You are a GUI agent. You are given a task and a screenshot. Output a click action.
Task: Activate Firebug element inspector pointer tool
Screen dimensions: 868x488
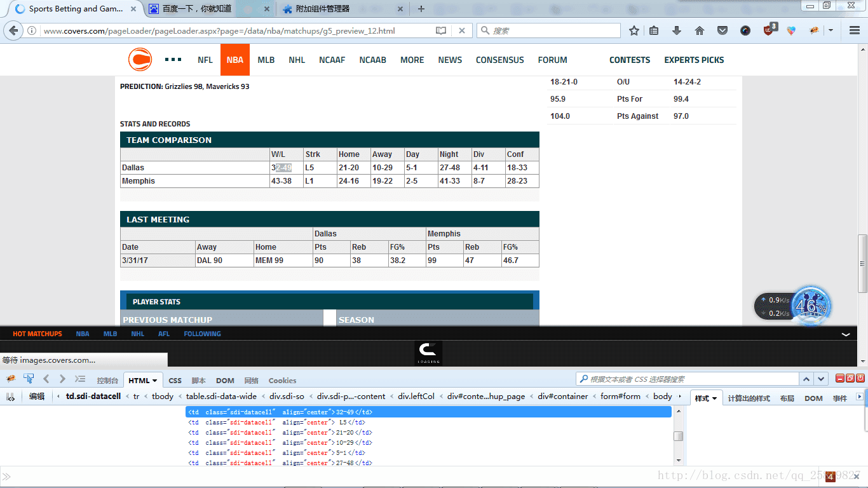point(29,379)
